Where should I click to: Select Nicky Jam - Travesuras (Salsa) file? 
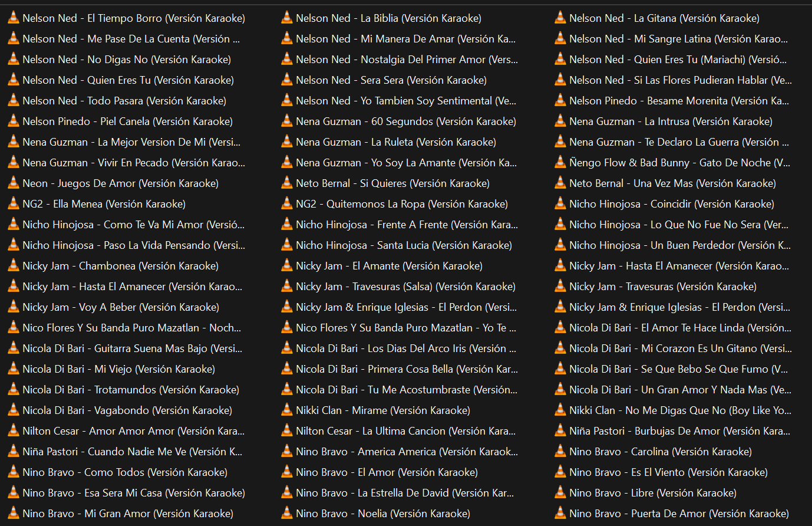click(405, 287)
